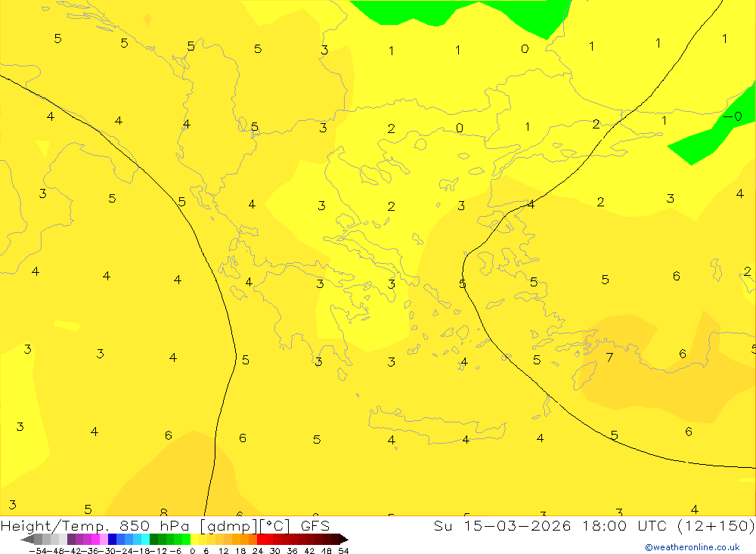Click the right dark arrow of color bar
Screen dimensions: 756x554
(344, 539)
